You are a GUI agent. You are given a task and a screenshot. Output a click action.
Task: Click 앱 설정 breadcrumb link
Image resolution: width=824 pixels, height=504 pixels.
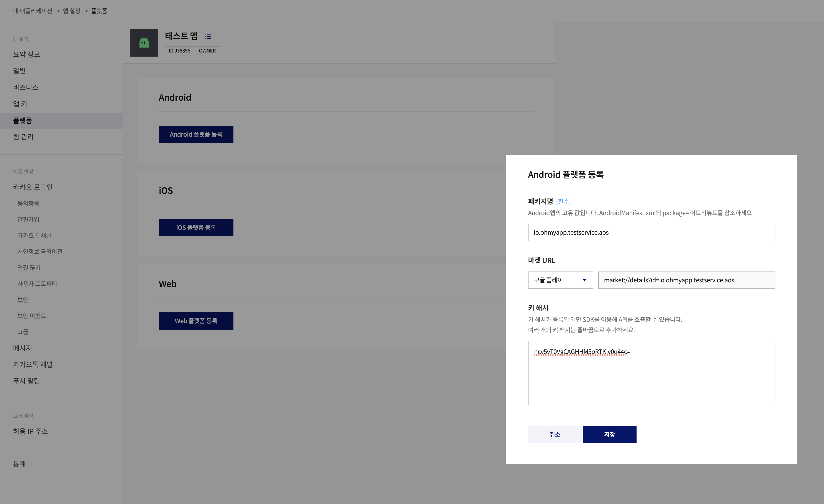(x=72, y=11)
